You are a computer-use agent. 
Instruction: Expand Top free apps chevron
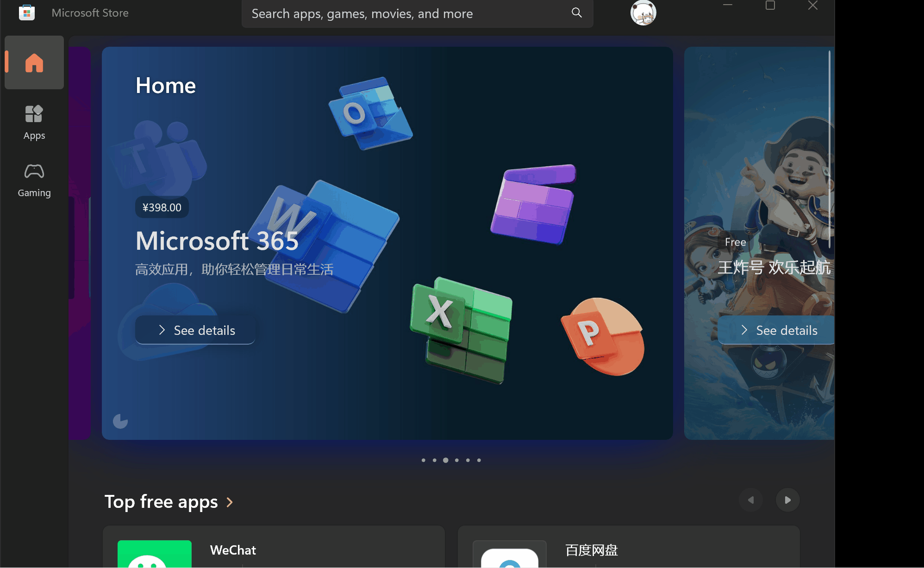tap(230, 502)
